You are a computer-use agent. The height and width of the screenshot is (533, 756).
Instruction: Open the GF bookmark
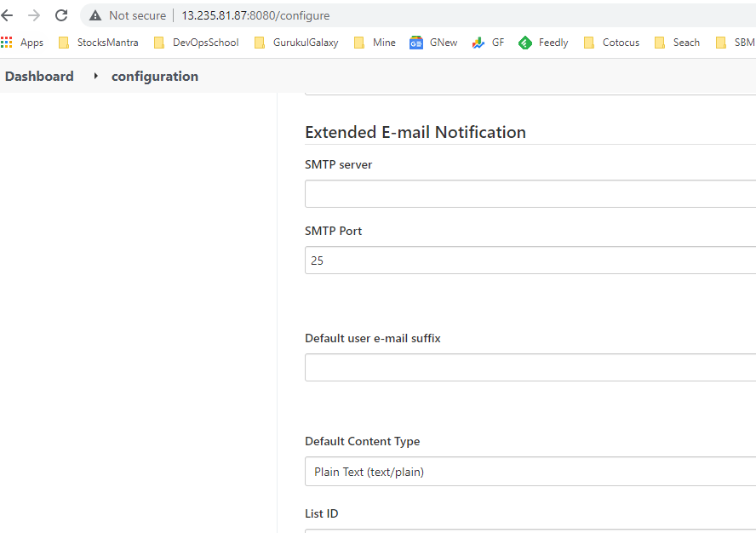coord(489,43)
